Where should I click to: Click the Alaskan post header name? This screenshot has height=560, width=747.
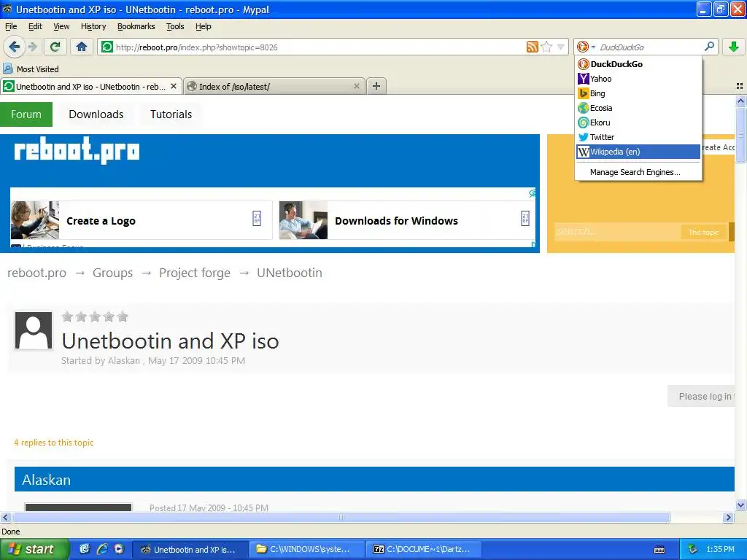46,480
